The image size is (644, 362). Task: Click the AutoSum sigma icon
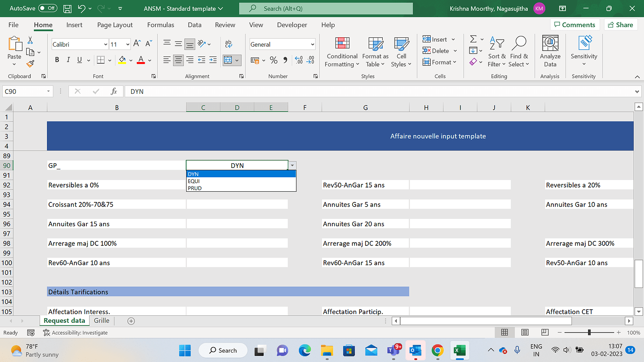pyautogui.click(x=473, y=39)
